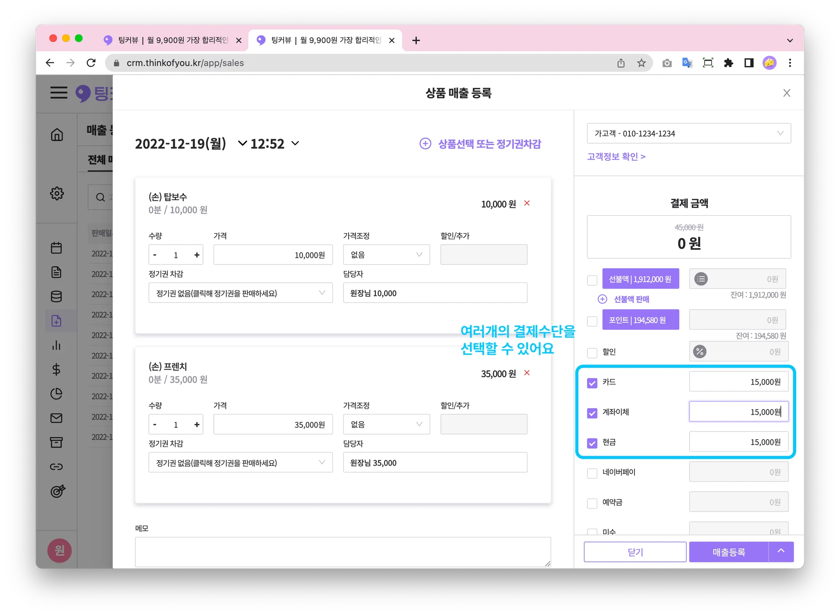This screenshot has height=616, width=840.
Task: Click the percent icon in 할인 field
Action: (x=700, y=352)
